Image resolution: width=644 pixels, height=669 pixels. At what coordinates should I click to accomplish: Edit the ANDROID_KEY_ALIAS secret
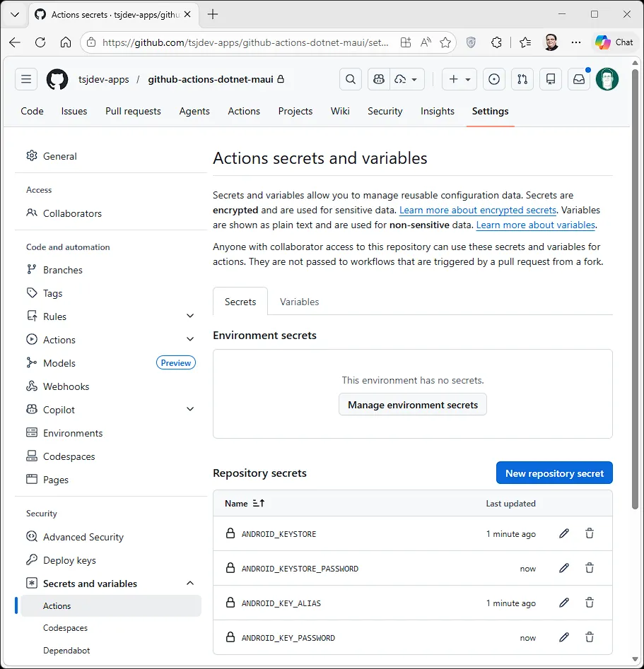click(564, 603)
